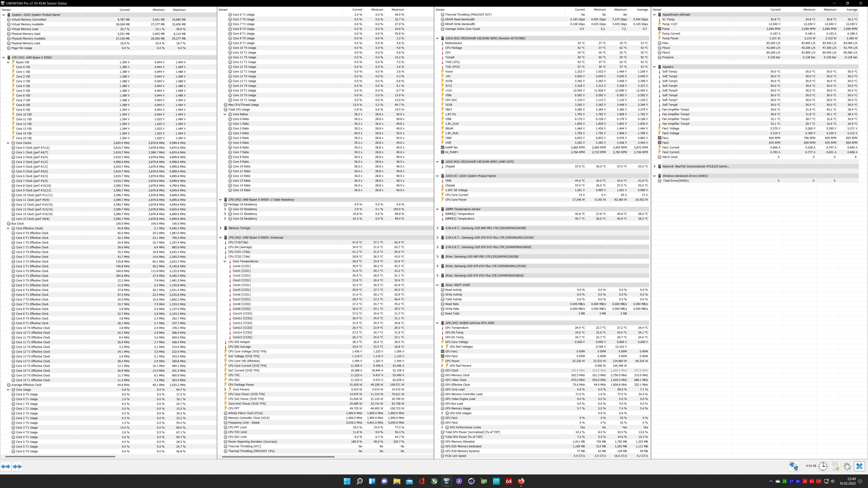Open the AIDA64 taskbar icon
The width and height of the screenshot is (868, 488).
click(508, 481)
